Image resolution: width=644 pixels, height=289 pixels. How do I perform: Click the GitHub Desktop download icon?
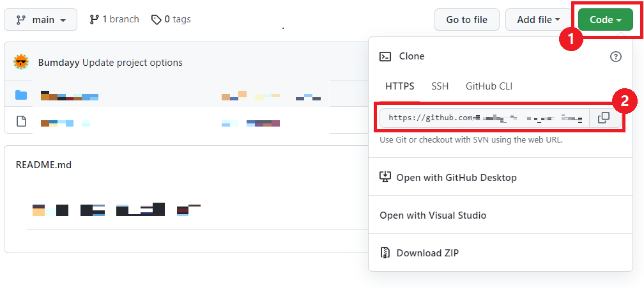tap(385, 177)
